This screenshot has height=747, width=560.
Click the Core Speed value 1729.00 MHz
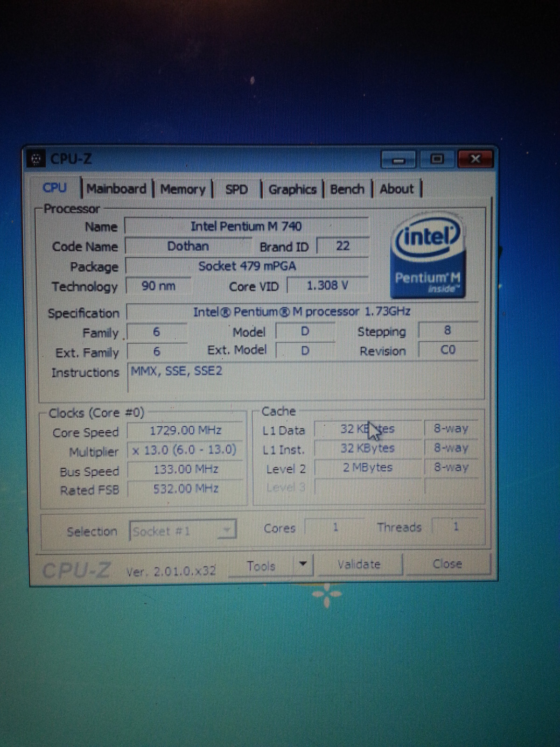(186, 430)
